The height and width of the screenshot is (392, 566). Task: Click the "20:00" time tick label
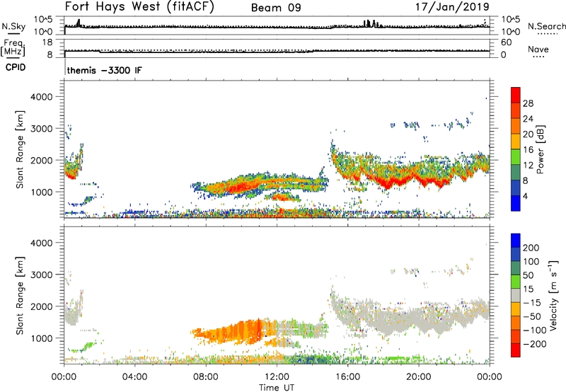[x=419, y=377]
